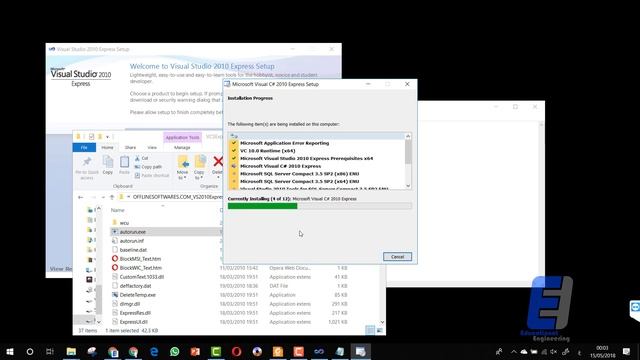Select BlockWIC_Text.htm in the file list
The image size is (640, 360).
pyautogui.click(x=140, y=268)
